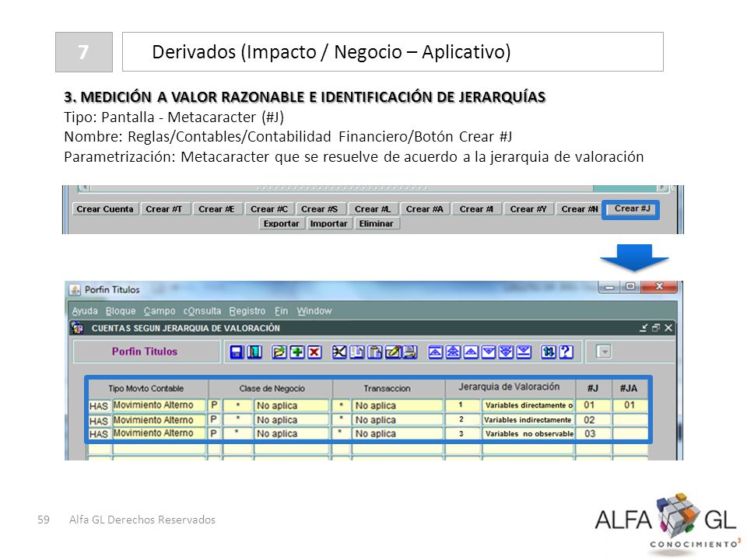Click the First Record navigation icon
The height and width of the screenshot is (560, 747).
tap(435, 352)
